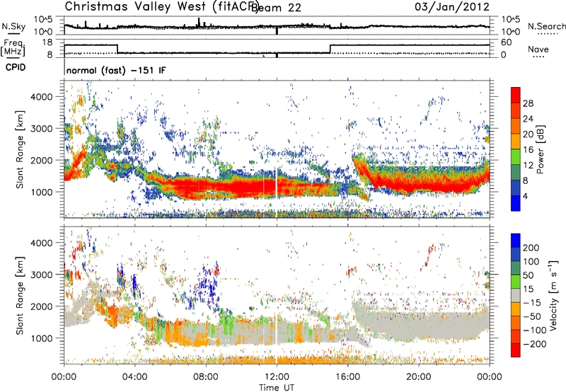
Task: Click the 'Freq. [MHz]' axis label
Action: [13, 48]
